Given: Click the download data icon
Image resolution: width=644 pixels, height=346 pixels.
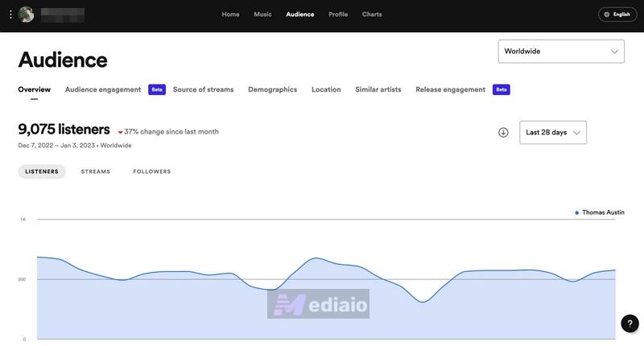Looking at the screenshot, I should point(503,133).
